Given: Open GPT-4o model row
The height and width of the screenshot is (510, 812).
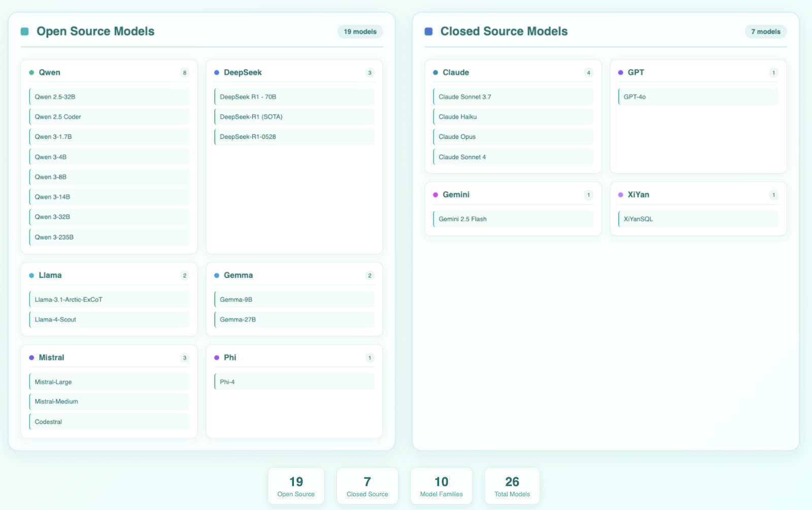Looking at the screenshot, I should pyautogui.click(x=698, y=97).
